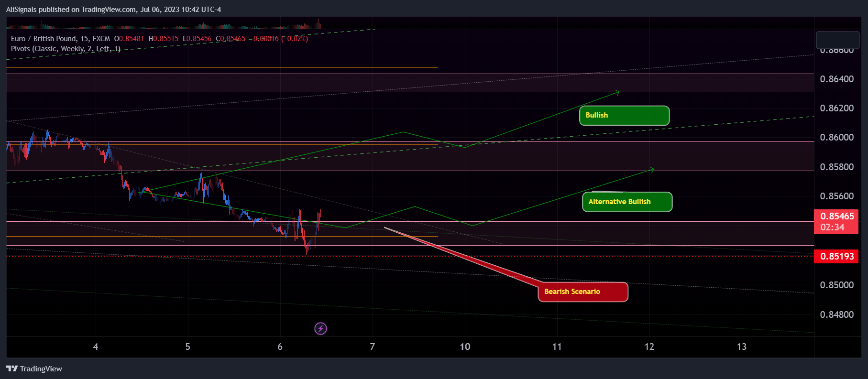Select the Alternative Bullish label box
Image resolution: width=868 pixels, height=379 pixels.
627,202
